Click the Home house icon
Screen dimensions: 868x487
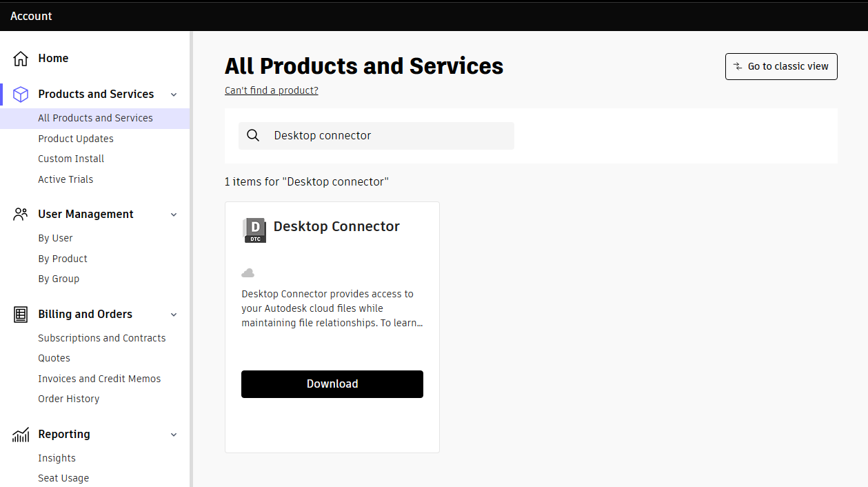coord(21,59)
